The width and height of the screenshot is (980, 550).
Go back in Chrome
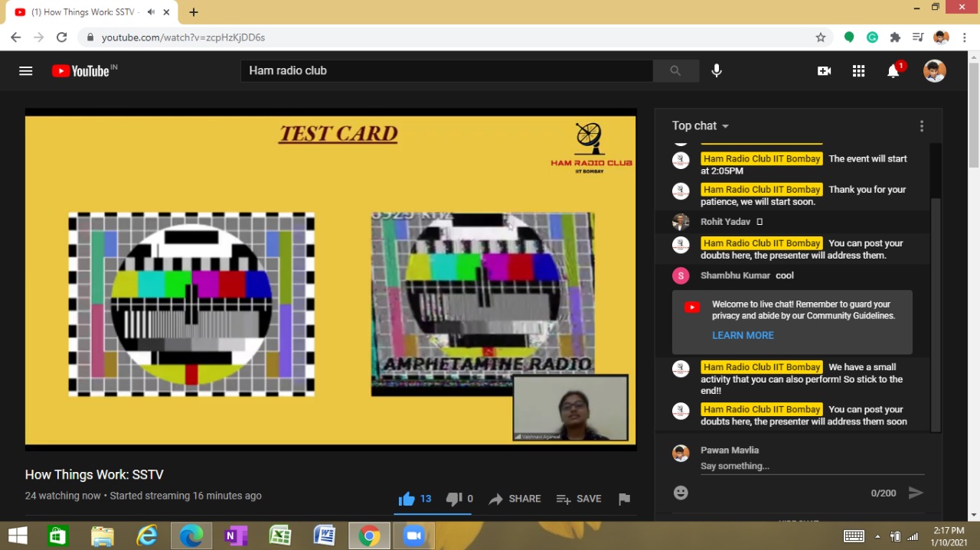(16, 37)
